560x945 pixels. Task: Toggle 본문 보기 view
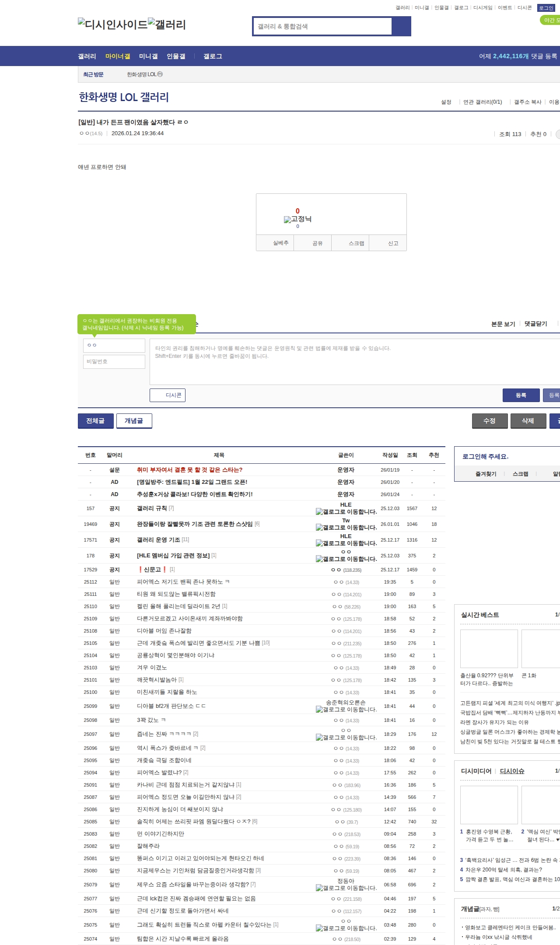point(503,324)
